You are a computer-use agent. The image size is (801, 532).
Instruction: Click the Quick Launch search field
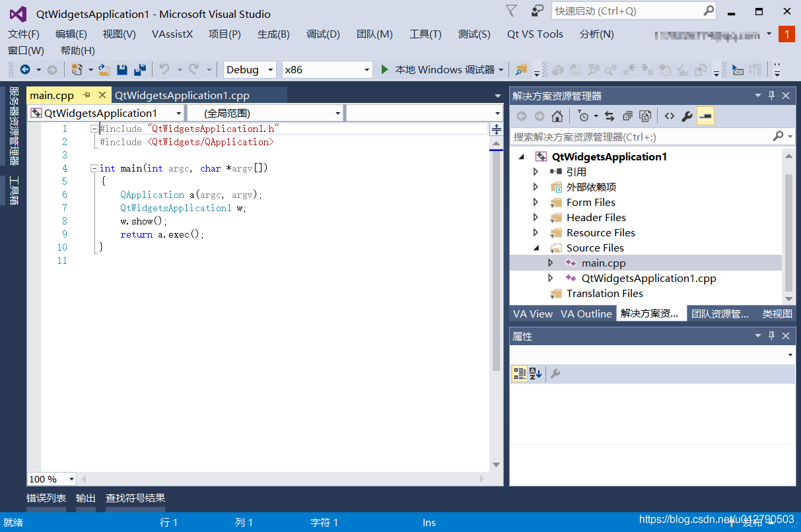pos(635,11)
